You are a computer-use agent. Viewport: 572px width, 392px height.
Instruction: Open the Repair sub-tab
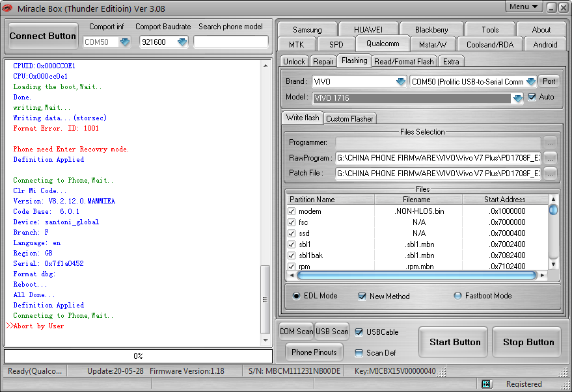pos(323,62)
